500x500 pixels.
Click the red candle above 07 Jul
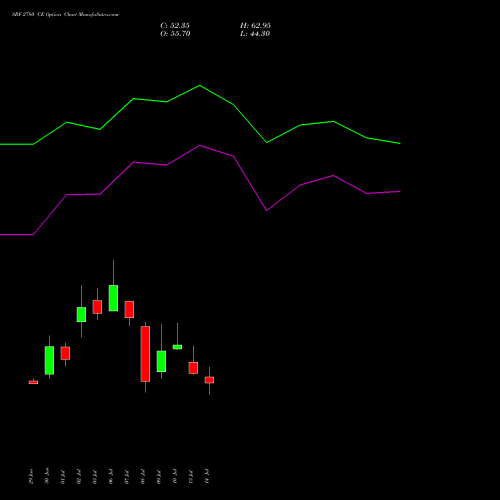coord(129,309)
